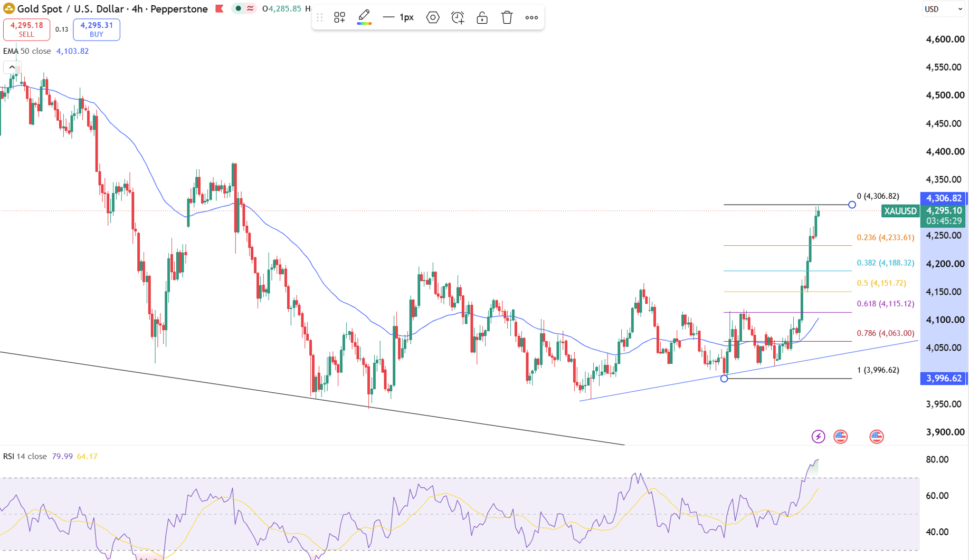Click the rightmost US flag economic event marker
Viewport: 969px width, 560px height.
pos(877,437)
